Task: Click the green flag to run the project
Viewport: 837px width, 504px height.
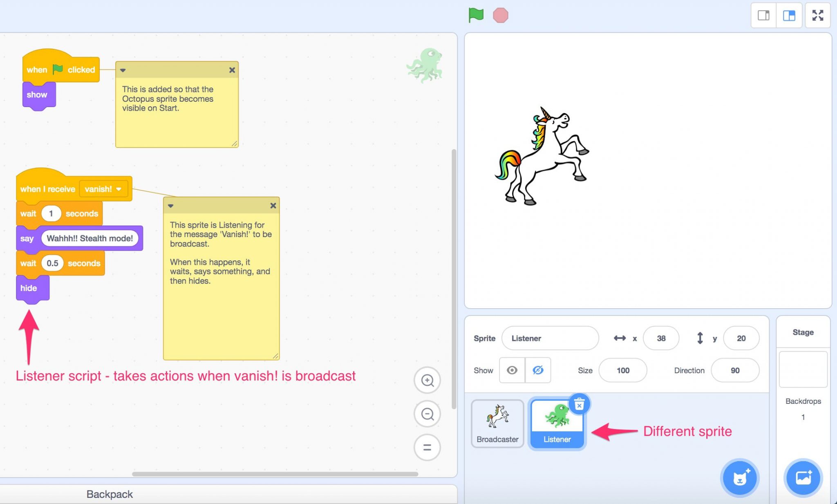Action: (x=477, y=15)
